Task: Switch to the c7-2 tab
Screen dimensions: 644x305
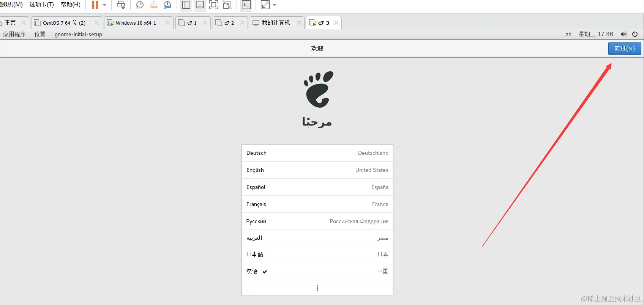Action: (x=229, y=23)
